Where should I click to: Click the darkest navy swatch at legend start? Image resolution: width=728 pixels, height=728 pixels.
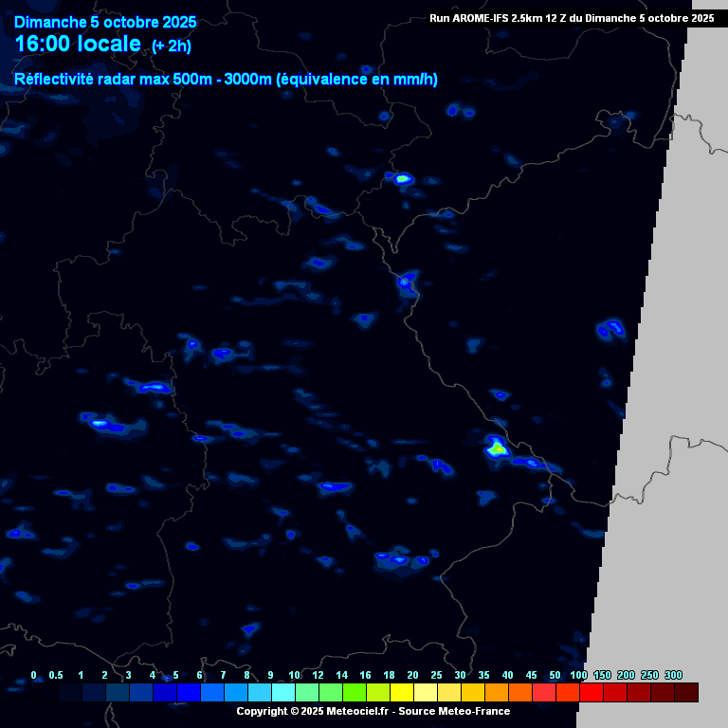(x=46, y=693)
